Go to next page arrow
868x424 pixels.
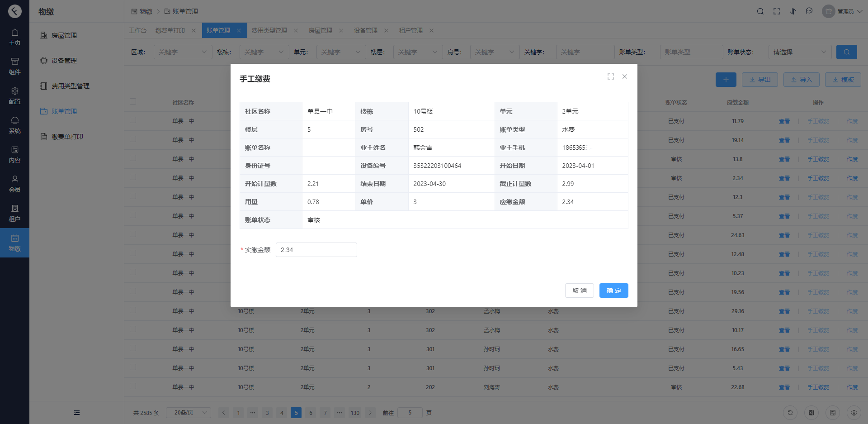coord(370,413)
